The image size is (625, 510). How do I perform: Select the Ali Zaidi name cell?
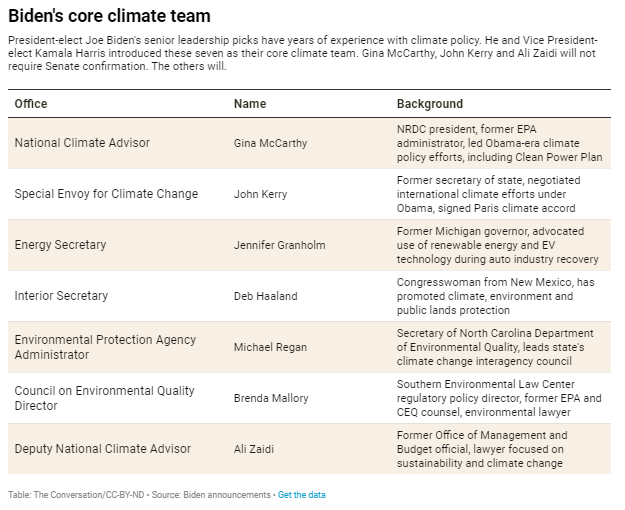(x=255, y=449)
